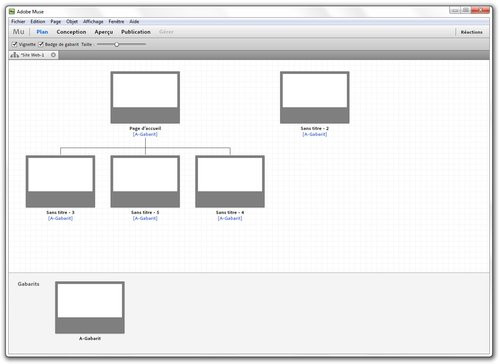500x364 pixels.
Task: Click the Adobe Muse title bar icon
Action: tap(12, 11)
